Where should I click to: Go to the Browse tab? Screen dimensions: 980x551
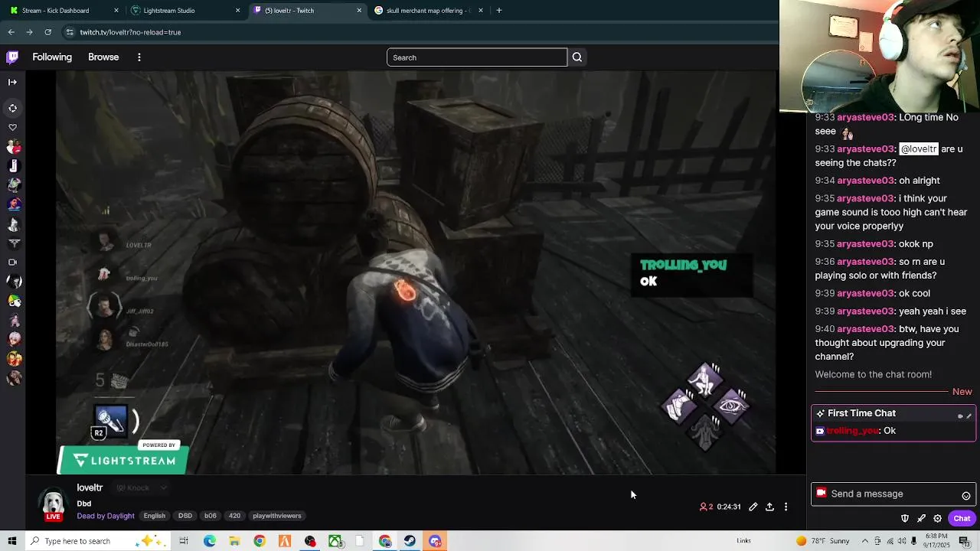tap(103, 57)
